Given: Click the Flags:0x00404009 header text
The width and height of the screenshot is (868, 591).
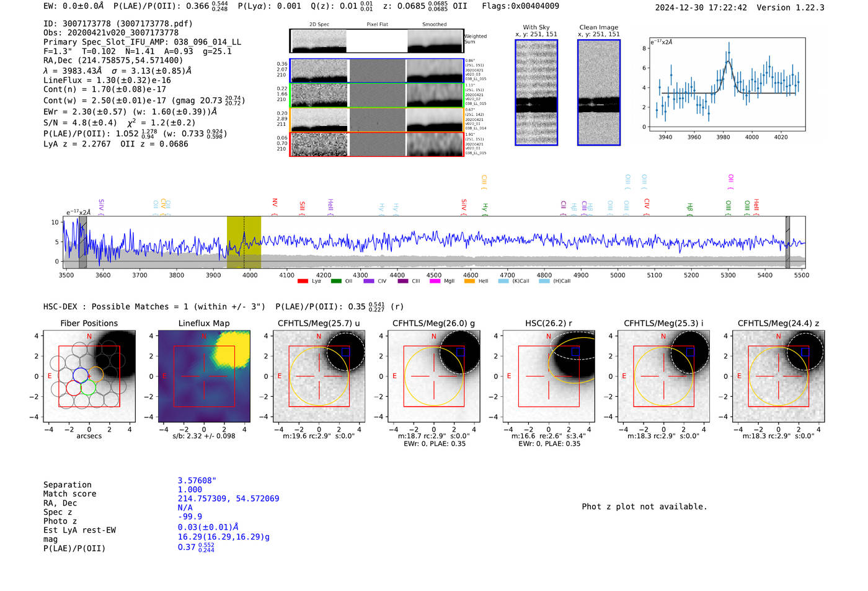Looking at the screenshot, I should [520, 6].
